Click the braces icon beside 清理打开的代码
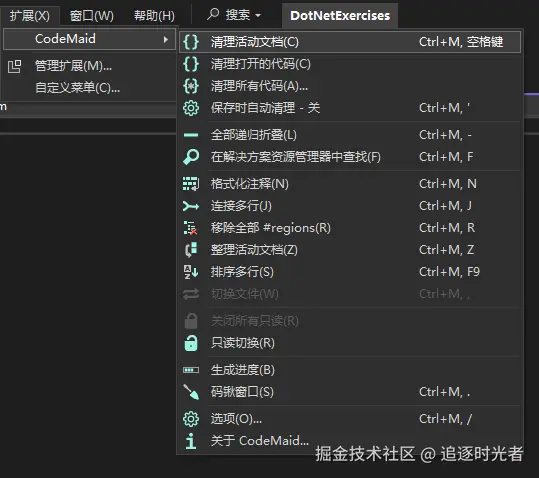Viewport: 539px width, 478px height. (191, 64)
